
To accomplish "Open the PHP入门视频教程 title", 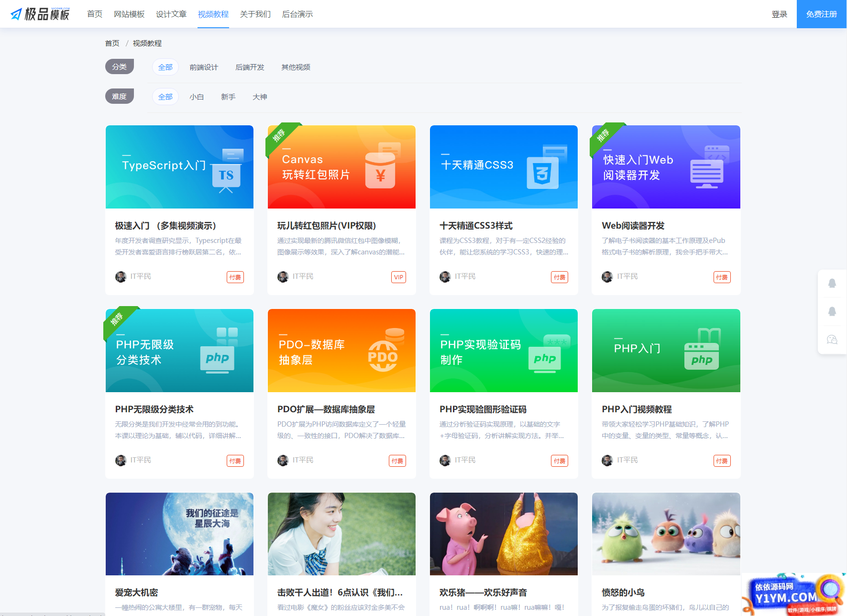I will (637, 409).
